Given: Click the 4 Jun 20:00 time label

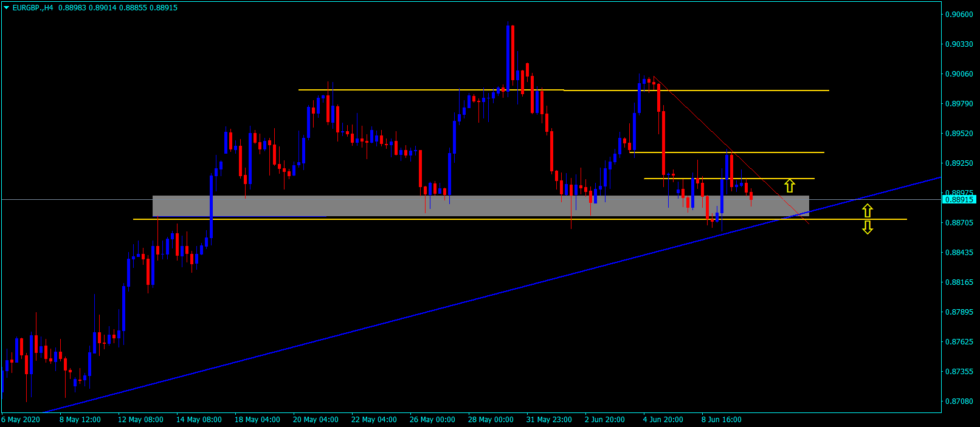Looking at the screenshot, I should point(663,420).
